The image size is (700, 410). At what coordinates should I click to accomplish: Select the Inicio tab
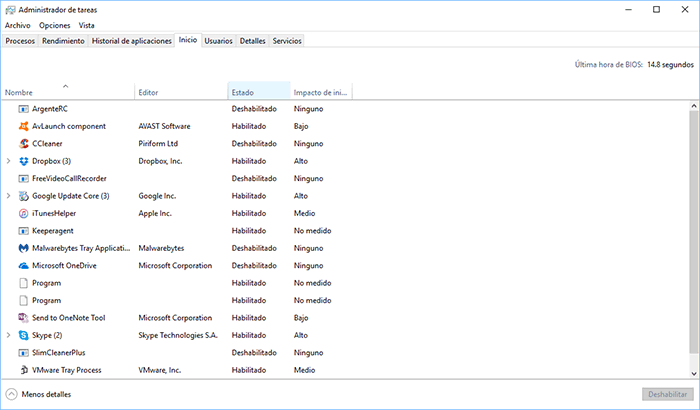click(x=188, y=40)
